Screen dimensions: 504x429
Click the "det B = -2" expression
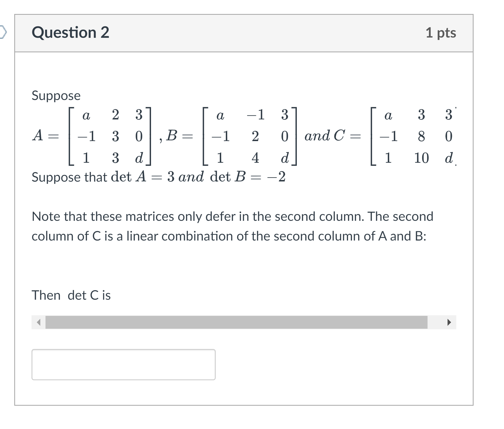[x=248, y=177]
